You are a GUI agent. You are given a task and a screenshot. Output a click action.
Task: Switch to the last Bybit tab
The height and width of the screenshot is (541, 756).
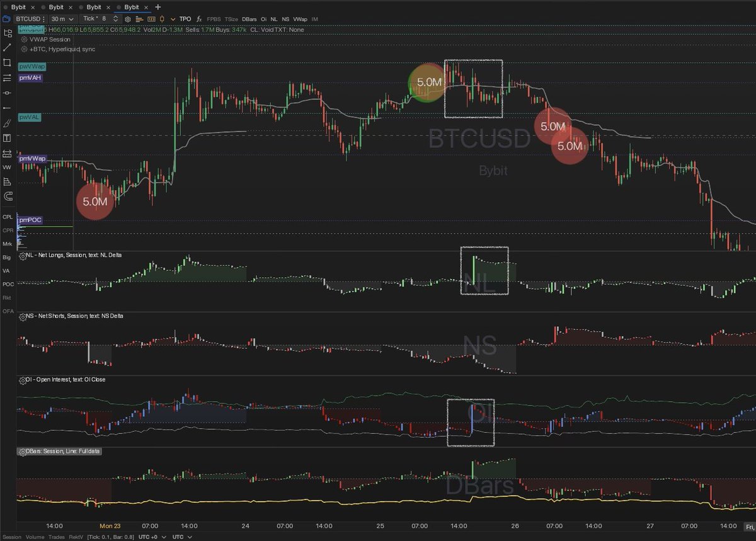pyautogui.click(x=131, y=6)
